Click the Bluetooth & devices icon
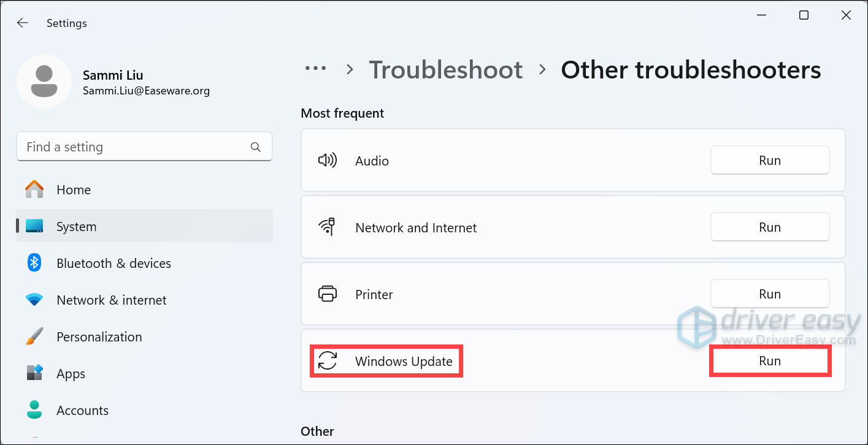The image size is (868, 445). point(34,264)
